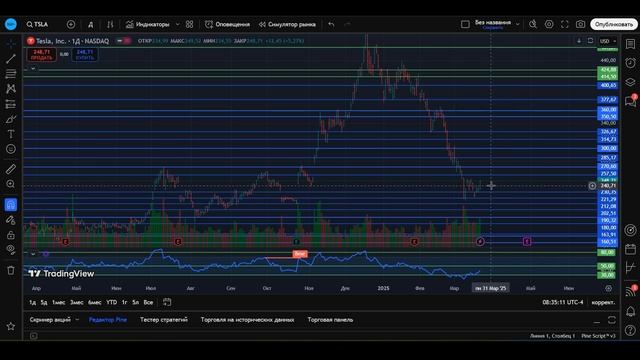This screenshot has height=360, width=640.
Task: Click the blue Купить buy button
Action: point(84,55)
